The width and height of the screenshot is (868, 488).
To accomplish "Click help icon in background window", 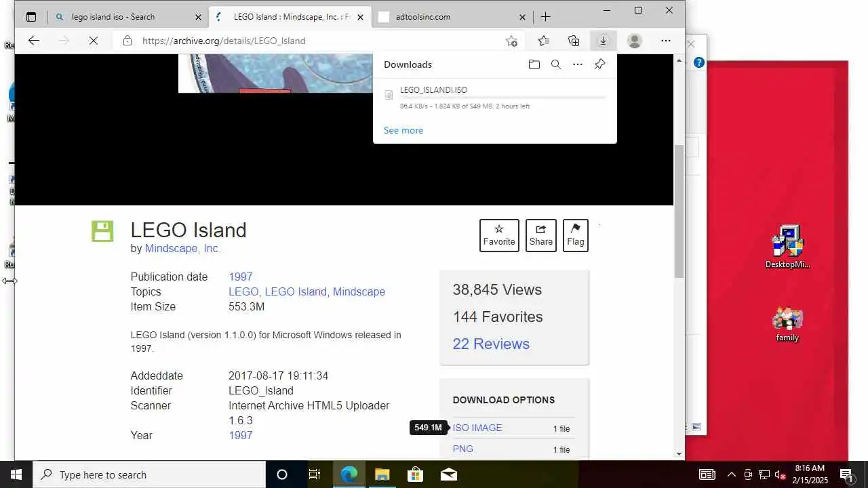I will click(x=699, y=62).
